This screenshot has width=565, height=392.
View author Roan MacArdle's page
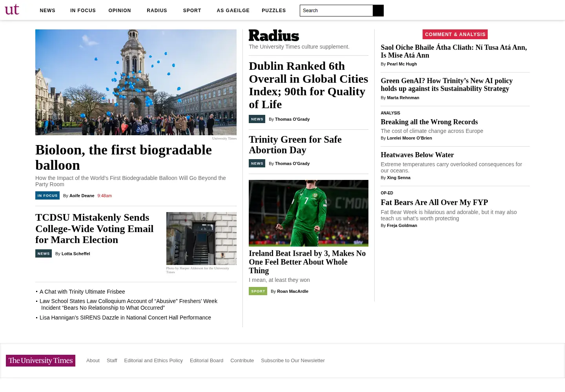[x=293, y=291]
